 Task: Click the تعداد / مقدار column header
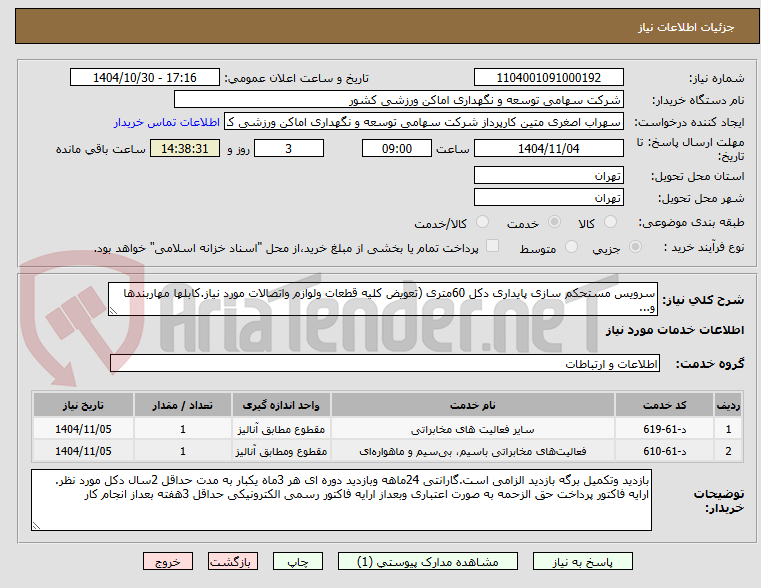click(182, 405)
